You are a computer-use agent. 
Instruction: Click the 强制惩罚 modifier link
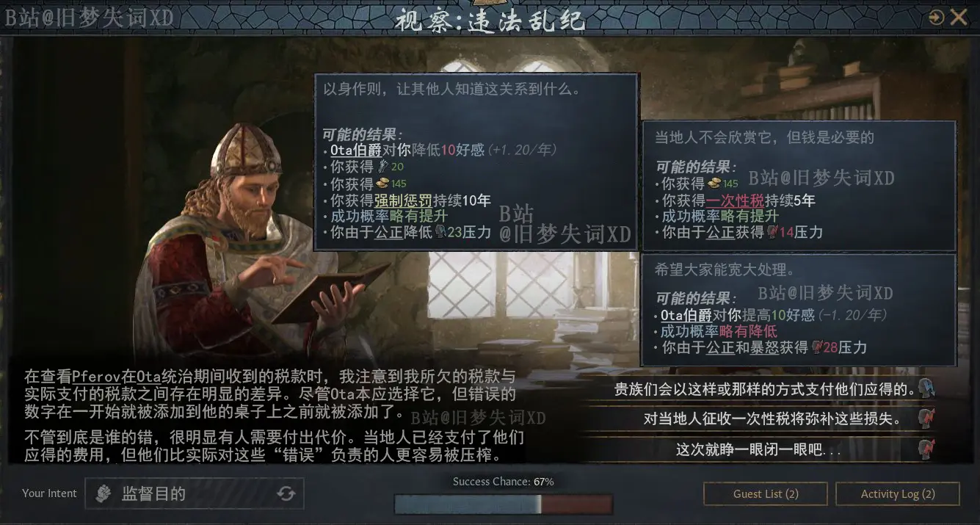coord(402,200)
